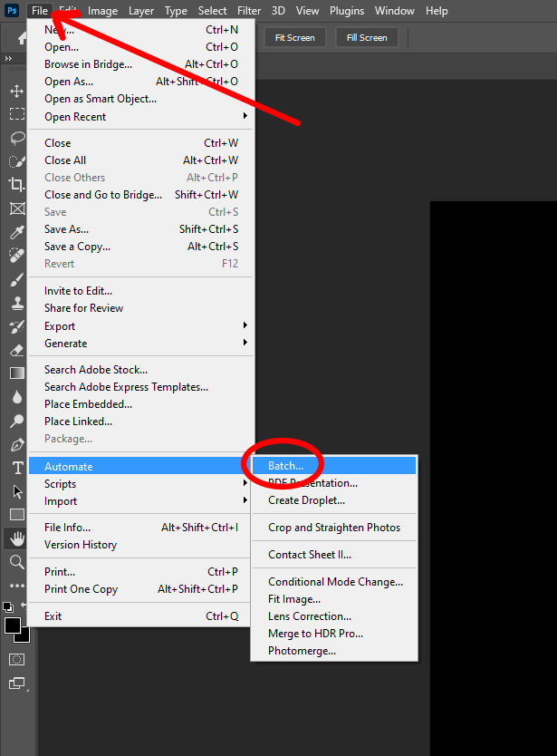The image size is (557, 756).
Task: Choose Save As... from File menu
Action: (x=140, y=229)
